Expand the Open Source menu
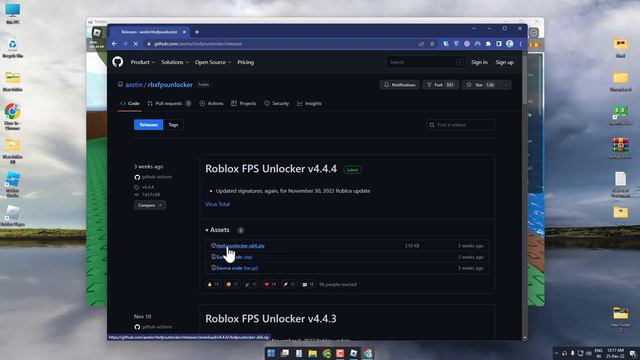The width and height of the screenshot is (640, 360). [213, 62]
